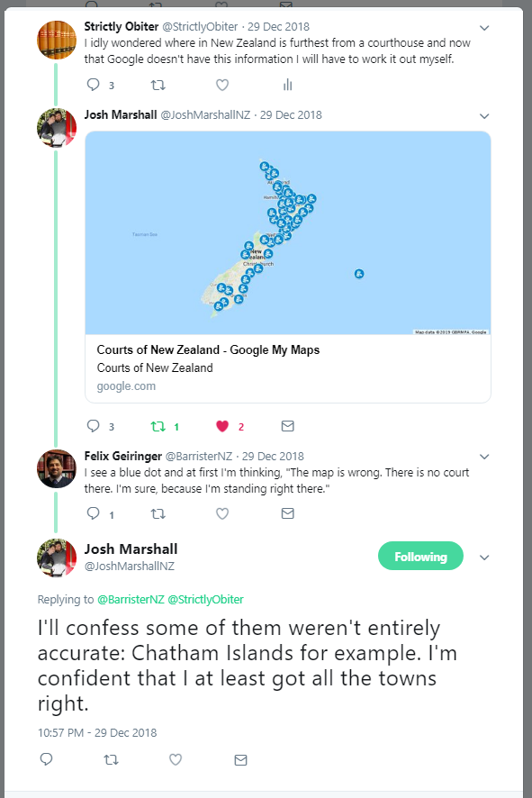Send Felix's tweet as Direct Message
Screen dimensions: 532x798
[x=287, y=513]
